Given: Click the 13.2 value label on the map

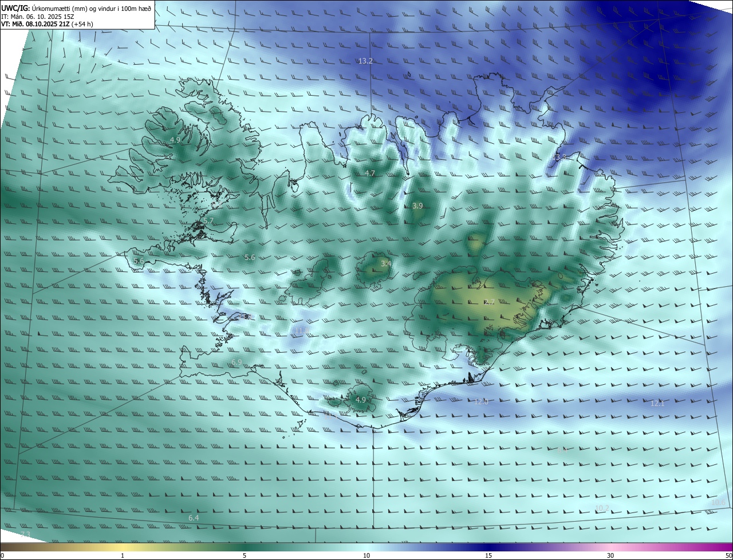Looking at the screenshot, I should (365, 61).
